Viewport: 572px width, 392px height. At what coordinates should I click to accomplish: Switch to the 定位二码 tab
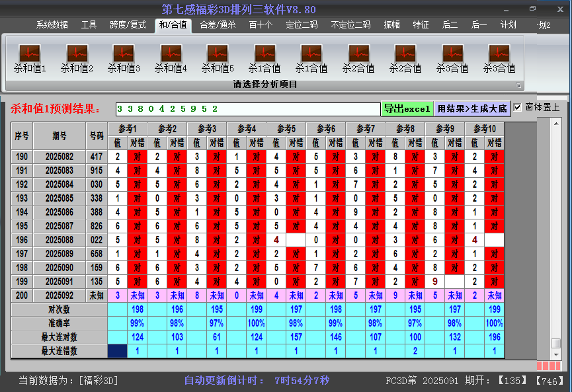[x=302, y=25]
